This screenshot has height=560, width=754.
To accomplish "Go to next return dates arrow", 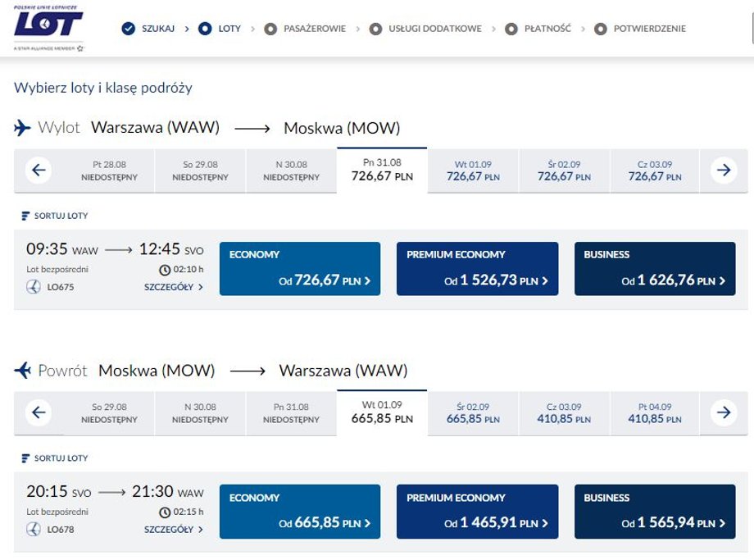I will (x=723, y=412).
